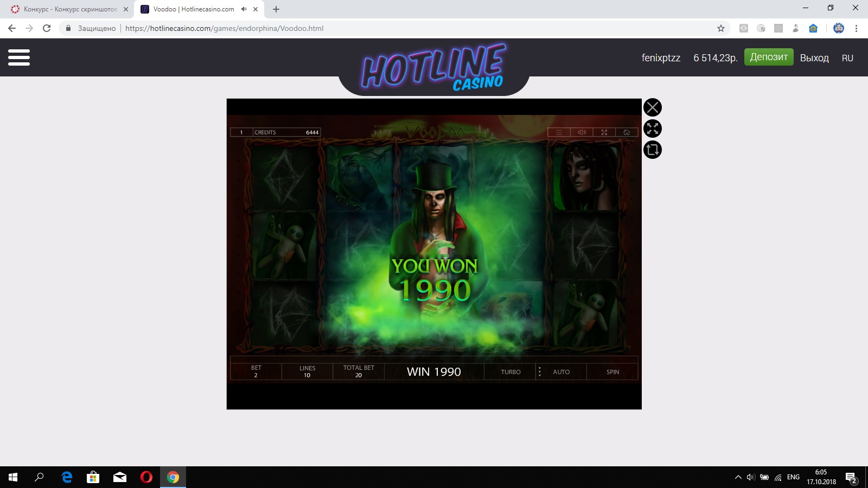Select the Voodoo | Hotlinecasino.com tab
The image size is (868, 488).
pos(194,9)
